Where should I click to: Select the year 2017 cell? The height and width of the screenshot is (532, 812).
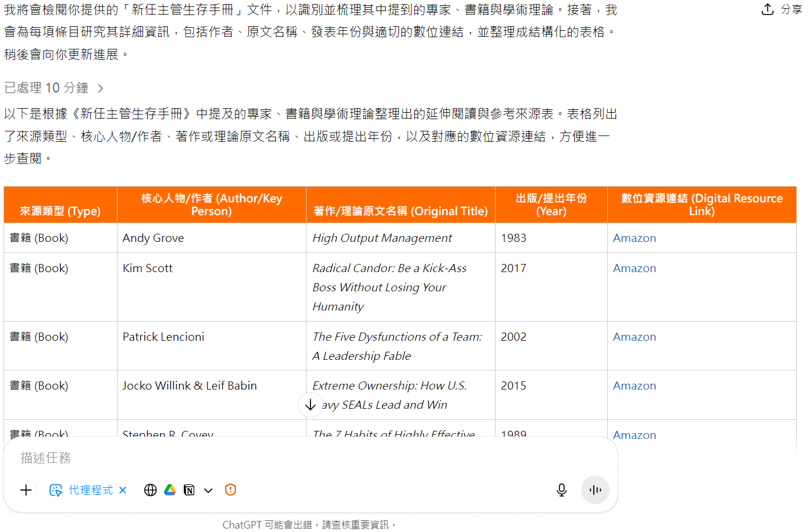551,287
